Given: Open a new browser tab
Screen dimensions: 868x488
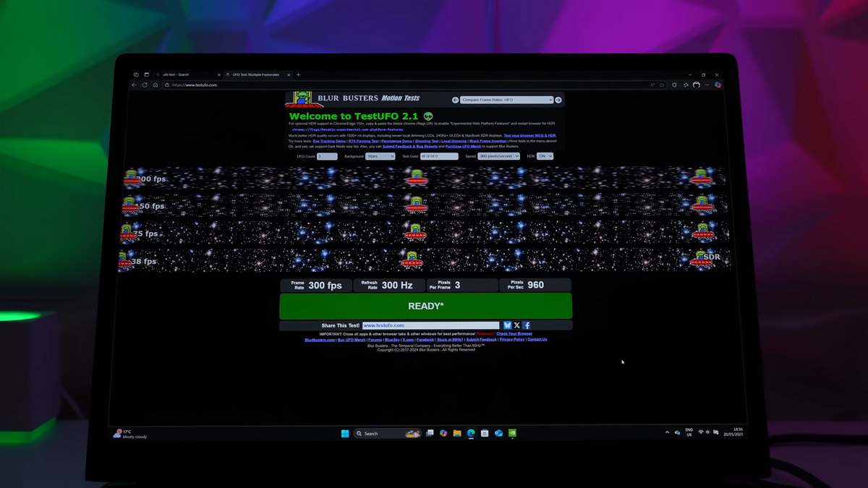Looking at the screenshot, I should coord(298,74).
